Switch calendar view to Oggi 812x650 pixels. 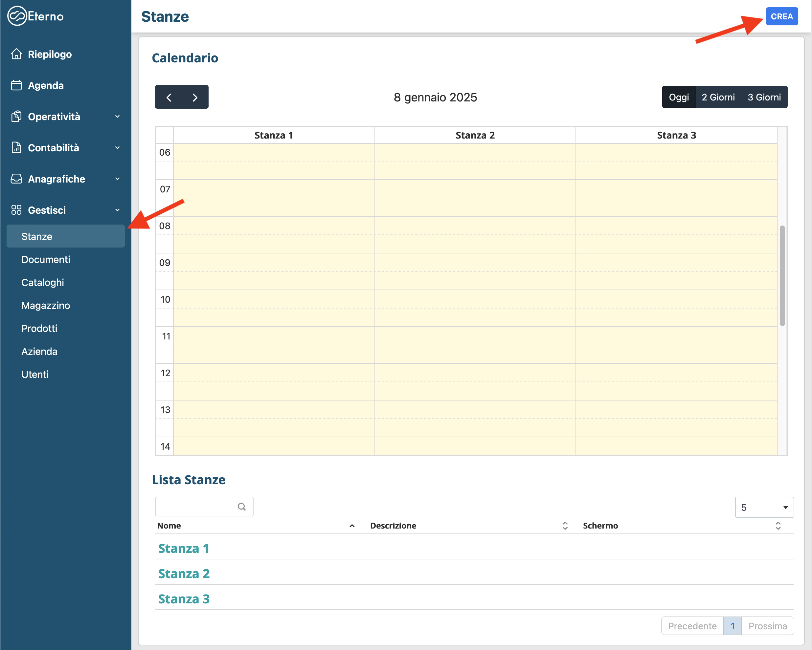(679, 97)
